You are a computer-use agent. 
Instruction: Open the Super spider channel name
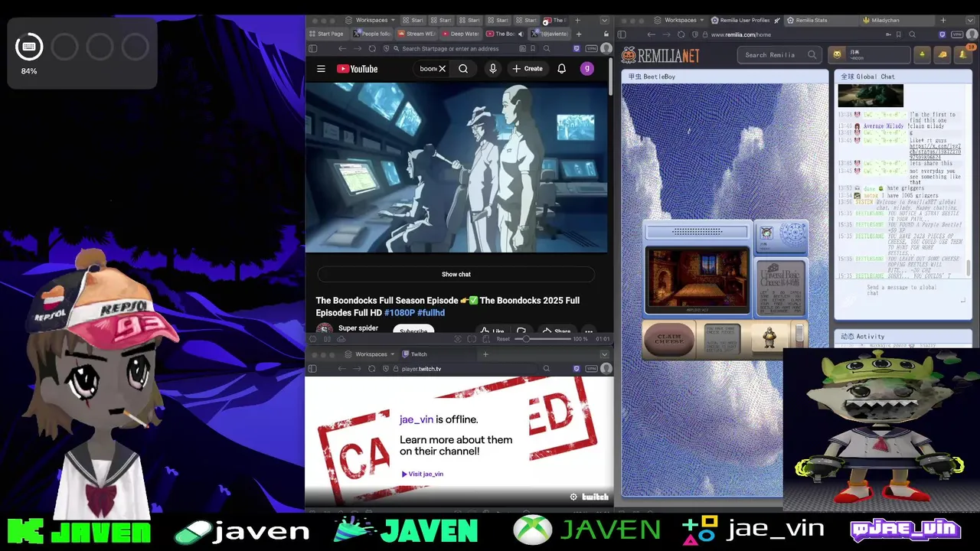pyautogui.click(x=358, y=328)
